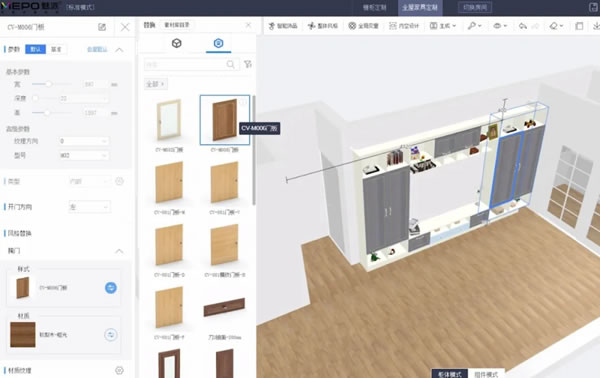Switch to the 3D cube model tab
This screenshot has height=378, width=600.
(x=176, y=43)
